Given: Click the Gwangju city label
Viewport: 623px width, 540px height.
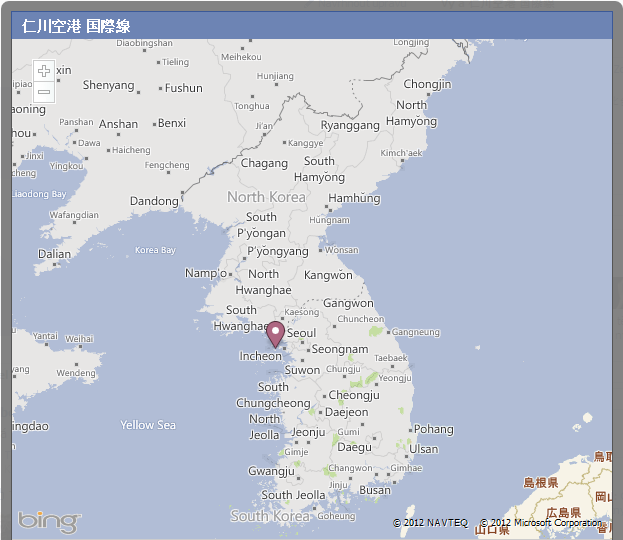Looking at the screenshot, I should point(271,471).
